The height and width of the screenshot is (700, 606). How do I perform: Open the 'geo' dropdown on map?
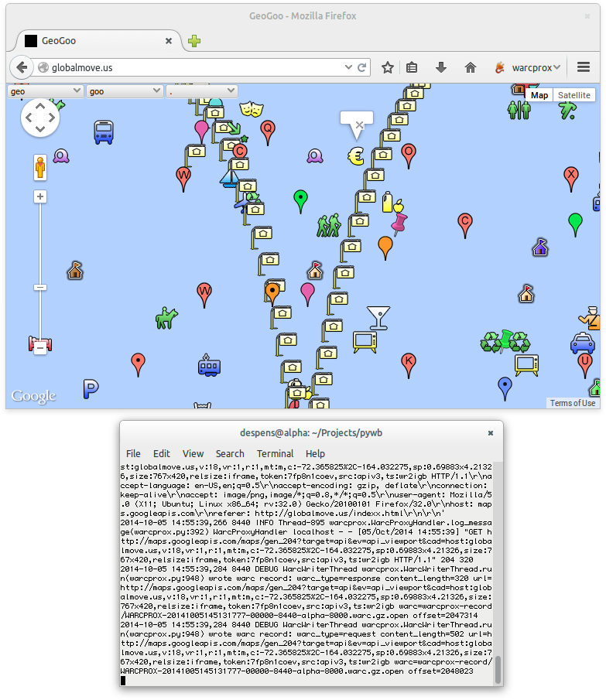tap(45, 91)
